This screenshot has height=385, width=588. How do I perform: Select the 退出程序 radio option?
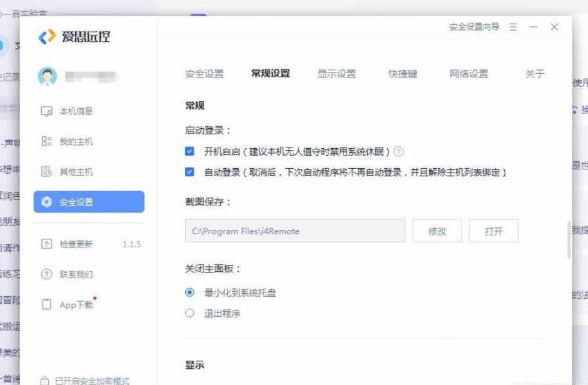pyautogui.click(x=190, y=313)
